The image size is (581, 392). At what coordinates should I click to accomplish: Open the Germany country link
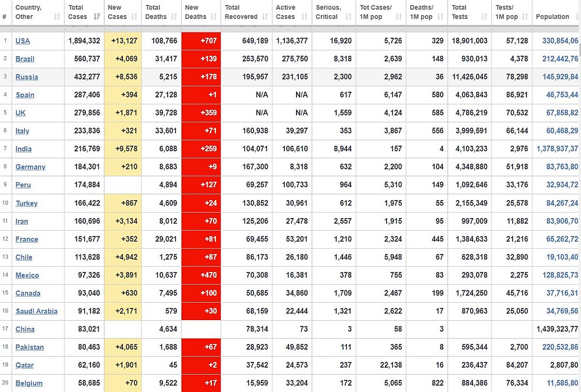coord(30,168)
